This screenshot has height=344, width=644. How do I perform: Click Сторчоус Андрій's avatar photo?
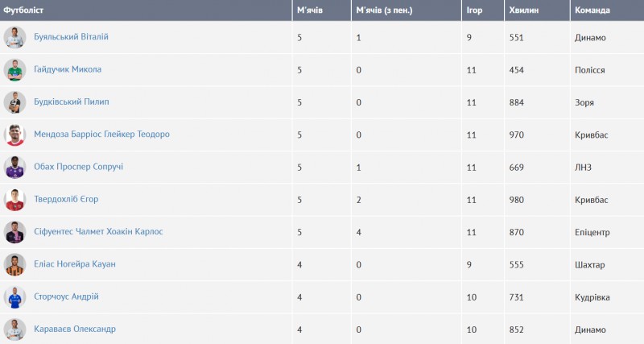tap(14, 296)
